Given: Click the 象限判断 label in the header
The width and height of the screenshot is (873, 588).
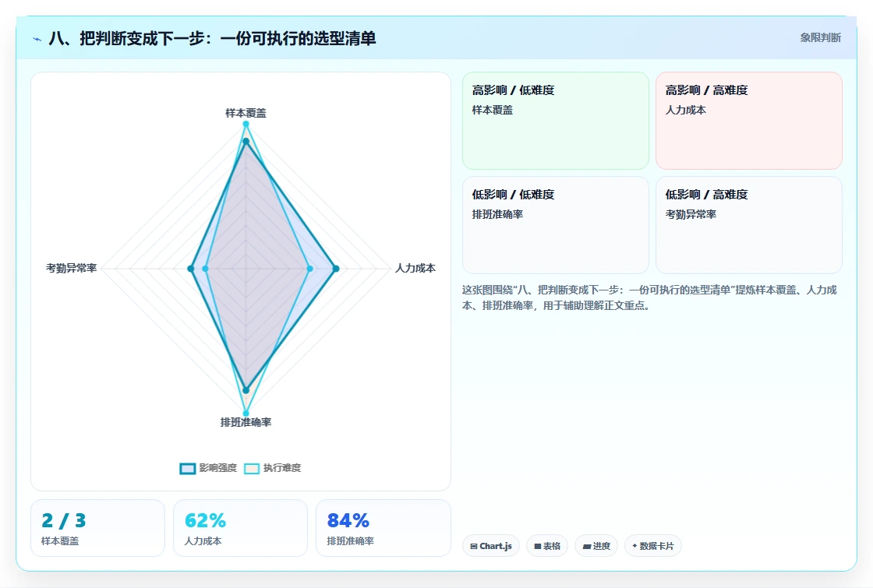Looking at the screenshot, I should [x=821, y=38].
